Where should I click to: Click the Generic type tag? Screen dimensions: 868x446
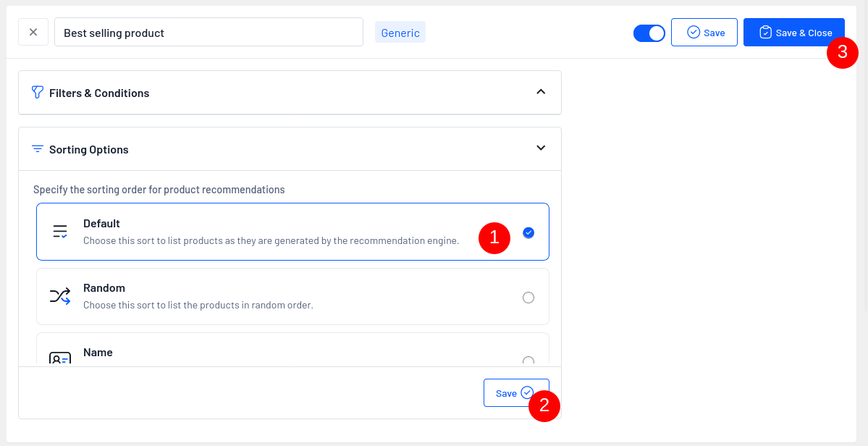400,33
